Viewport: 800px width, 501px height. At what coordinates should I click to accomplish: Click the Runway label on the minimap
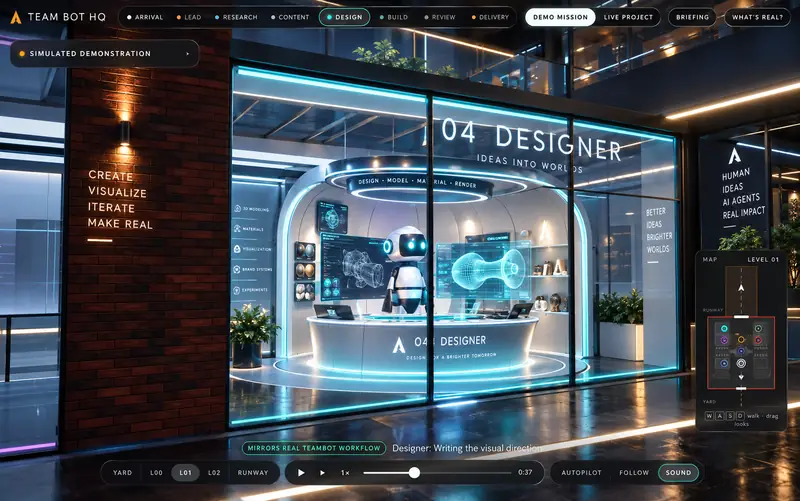(713, 310)
